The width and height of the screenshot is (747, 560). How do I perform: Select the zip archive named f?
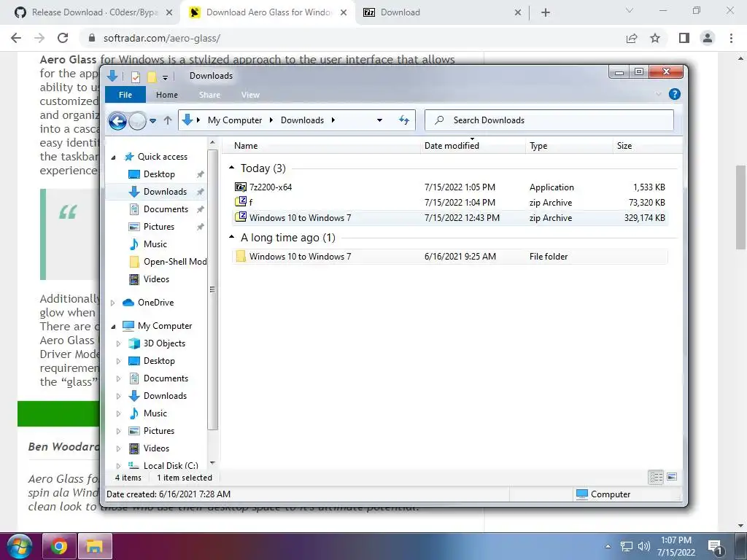[x=449, y=203]
